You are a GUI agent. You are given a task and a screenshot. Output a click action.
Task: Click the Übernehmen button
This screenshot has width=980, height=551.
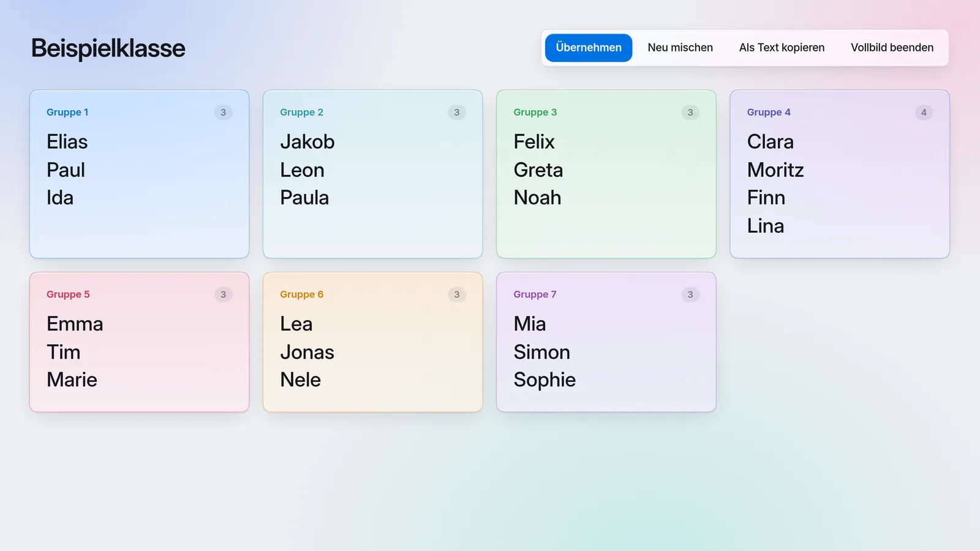588,48
